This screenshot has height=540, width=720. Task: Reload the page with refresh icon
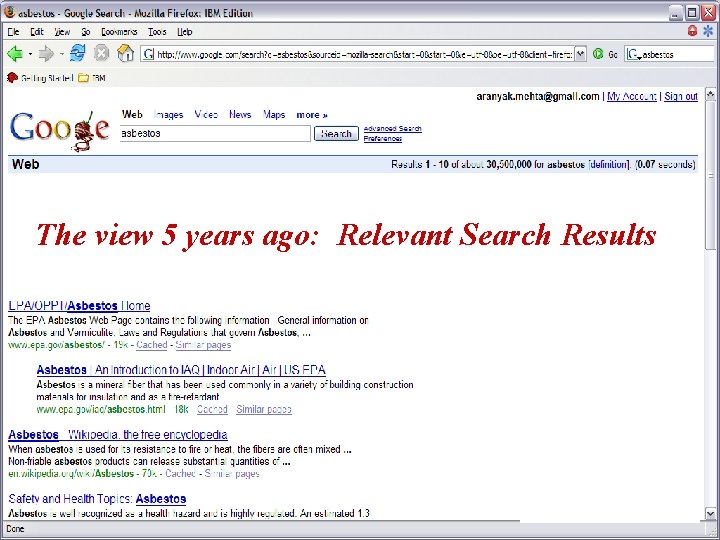tap(77, 54)
